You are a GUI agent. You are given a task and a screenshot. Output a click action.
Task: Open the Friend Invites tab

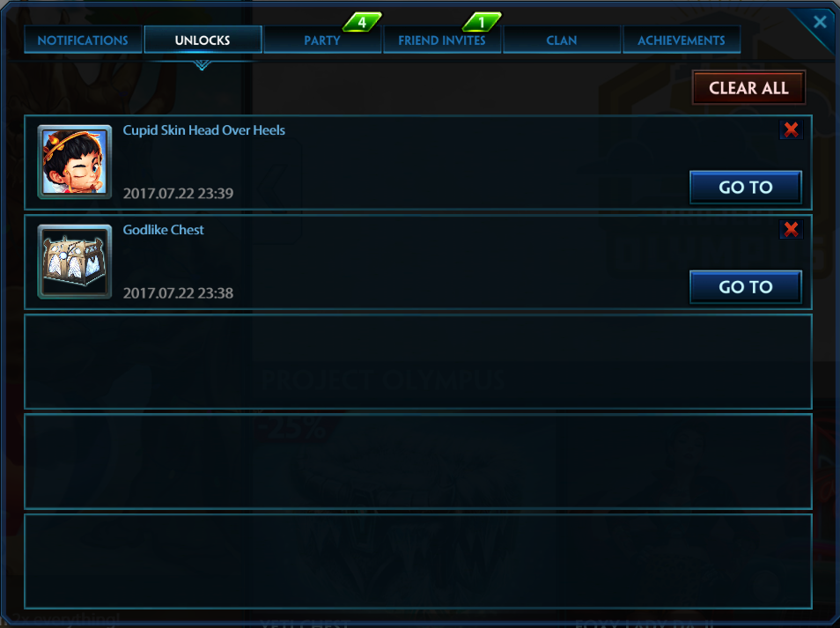pos(442,41)
